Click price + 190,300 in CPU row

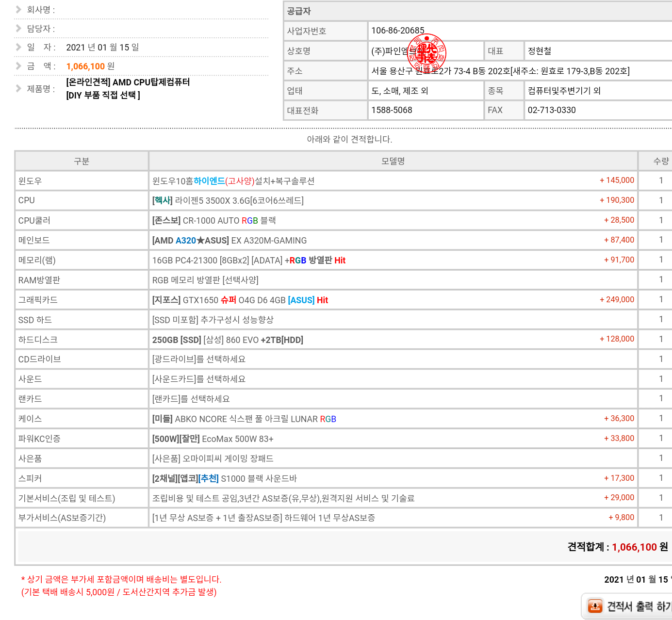(617, 200)
